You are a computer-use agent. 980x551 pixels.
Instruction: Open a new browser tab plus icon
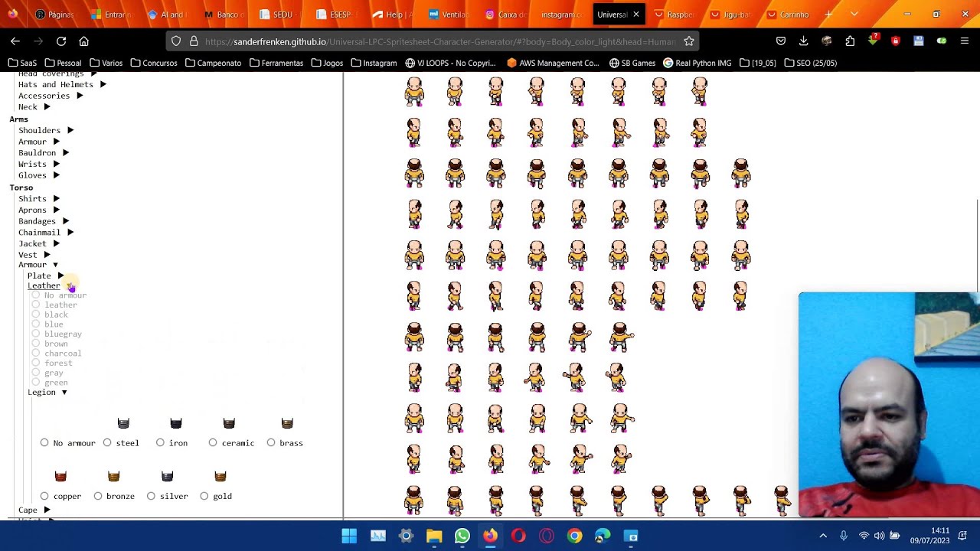pos(828,15)
